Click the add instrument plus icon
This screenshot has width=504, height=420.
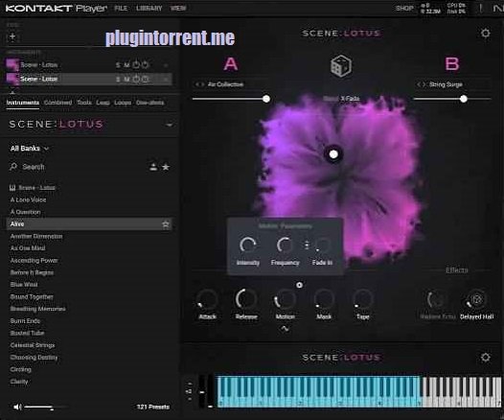(x=12, y=36)
